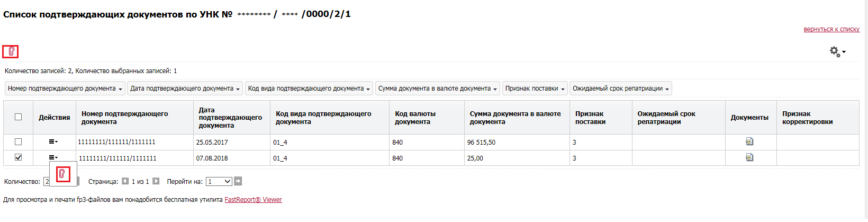Open actions menu for the 25.05.2017 row
868x222 pixels.
(53, 141)
